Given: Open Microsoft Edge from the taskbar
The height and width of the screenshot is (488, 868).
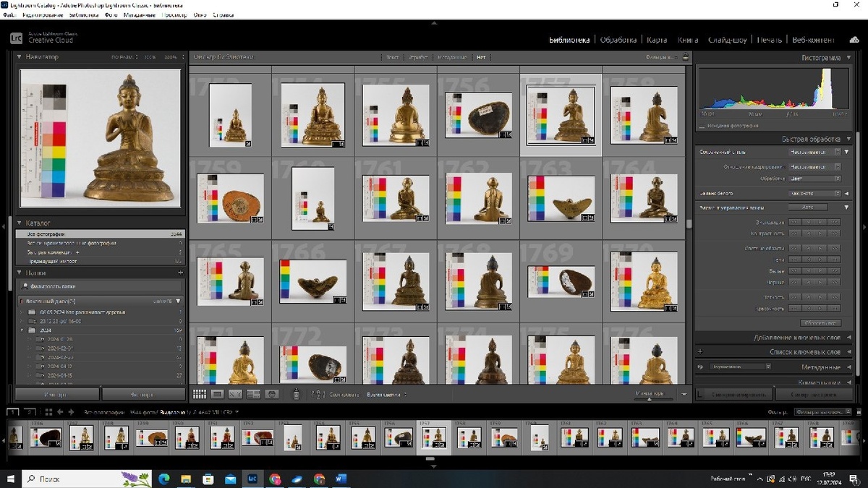Looking at the screenshot, I should (x=163, y=479).
